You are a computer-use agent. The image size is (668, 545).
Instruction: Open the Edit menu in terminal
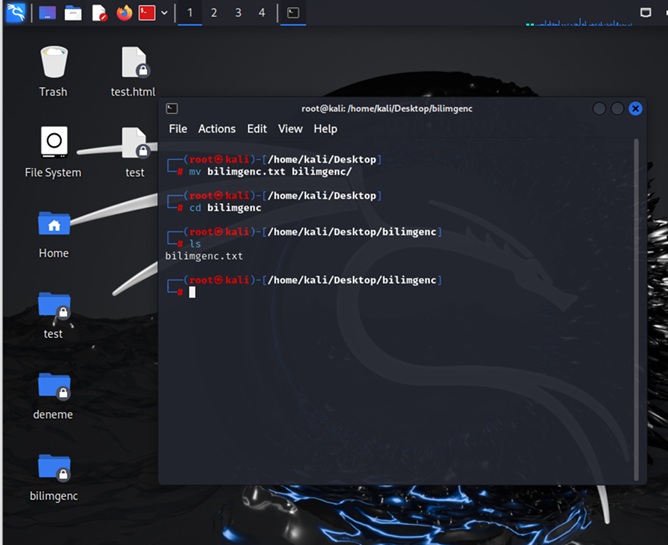[257, 129]
